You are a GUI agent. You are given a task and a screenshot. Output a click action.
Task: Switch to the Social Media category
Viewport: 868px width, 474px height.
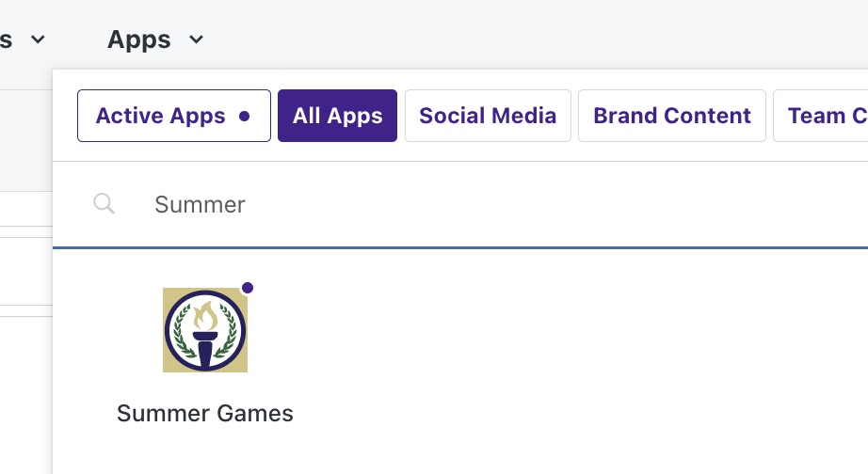[x=488, y=116]
